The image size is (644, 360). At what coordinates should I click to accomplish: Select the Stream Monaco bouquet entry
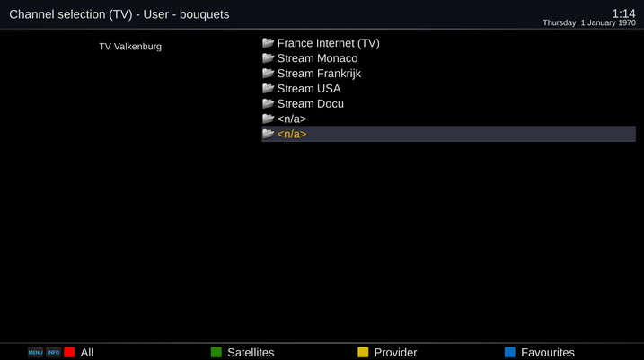click(317, 58)
